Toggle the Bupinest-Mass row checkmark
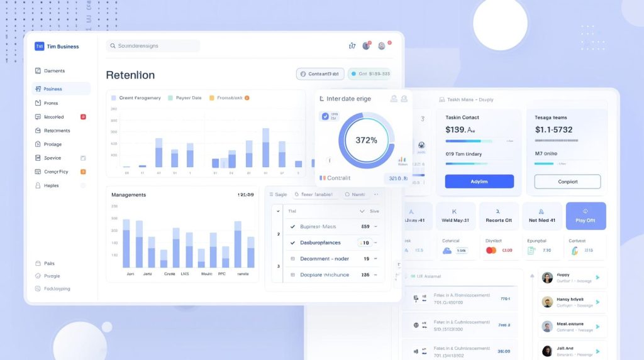The image size is (644, 360). coord(292,226)
